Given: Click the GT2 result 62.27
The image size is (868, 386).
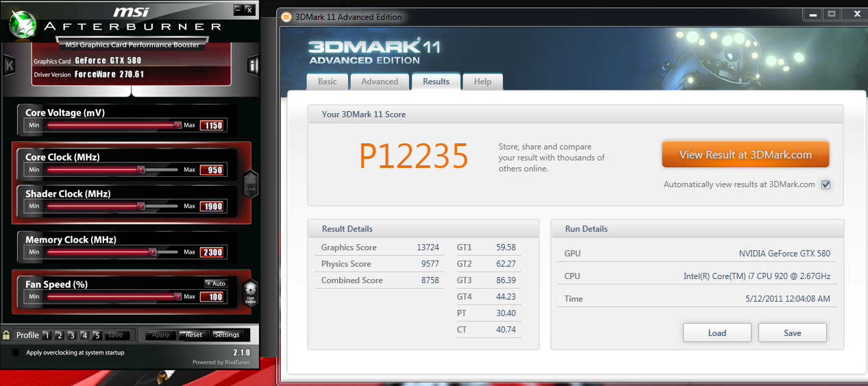Looking at the screenshot, I should pos(506,264).
